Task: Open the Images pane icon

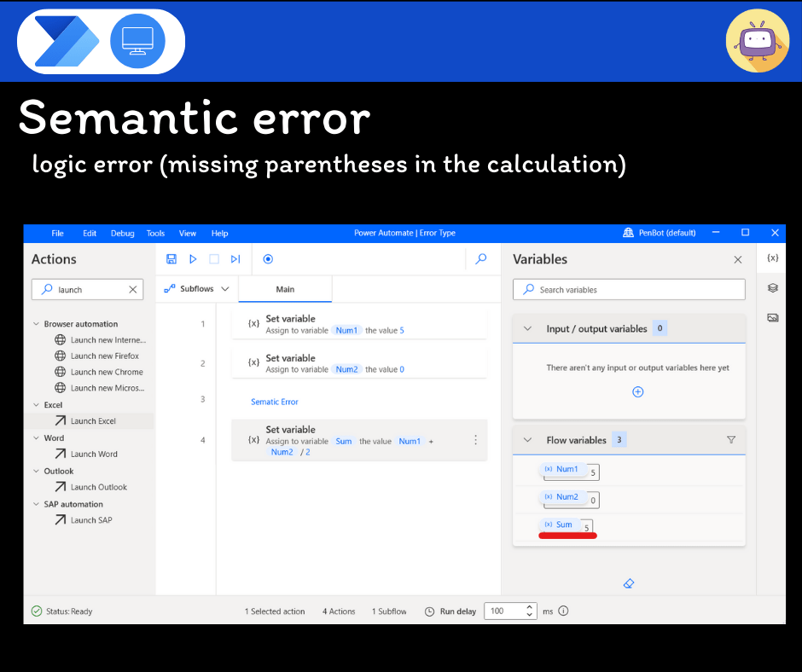Action: (772, 317)
